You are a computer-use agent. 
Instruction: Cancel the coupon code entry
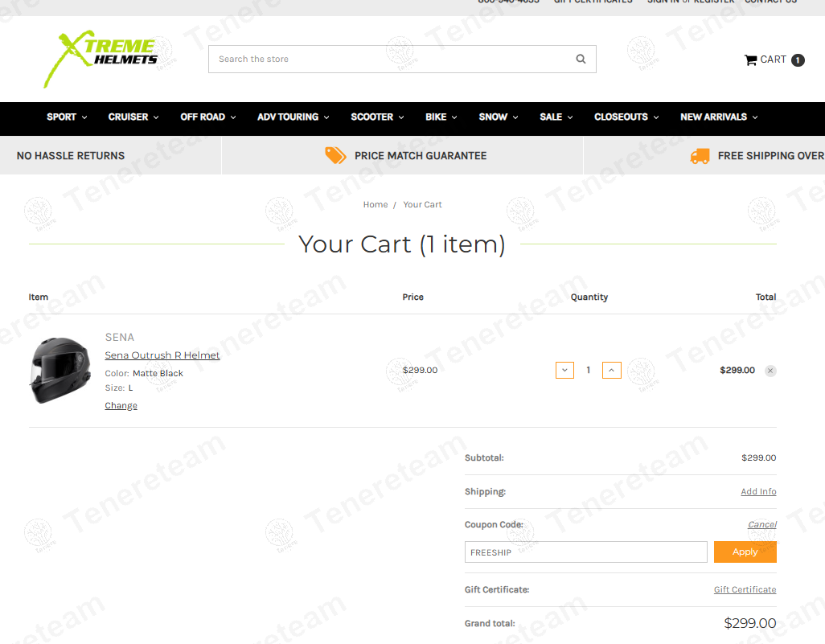pos(761,524)
